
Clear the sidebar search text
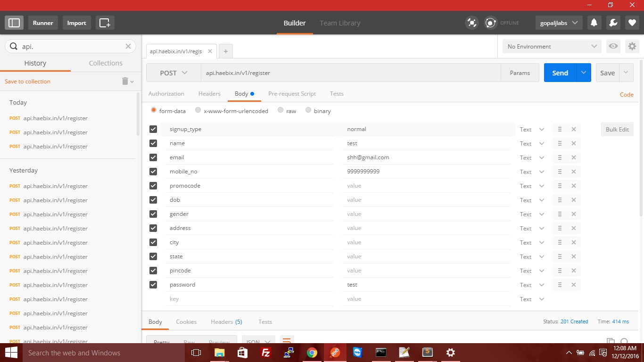click(128, 46)
